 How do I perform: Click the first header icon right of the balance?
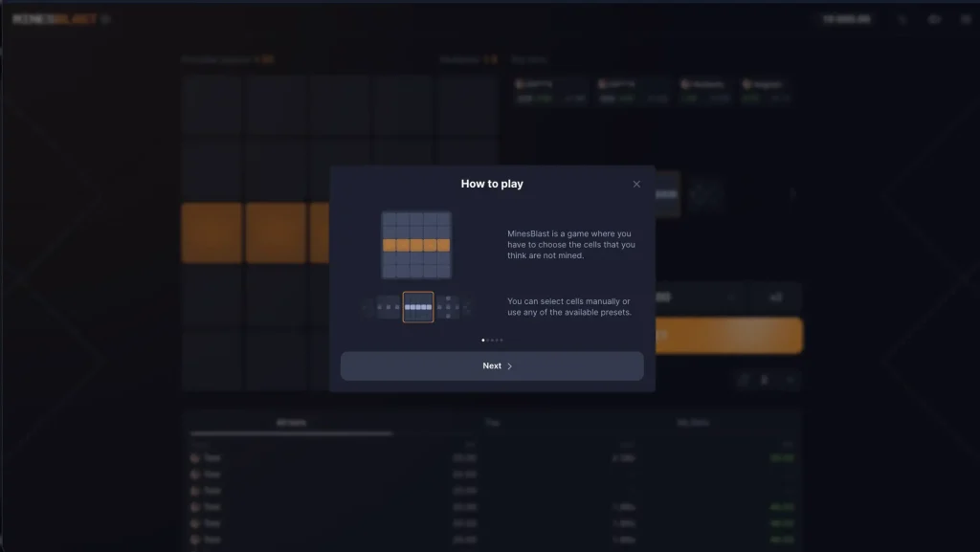tap(902, 19)
